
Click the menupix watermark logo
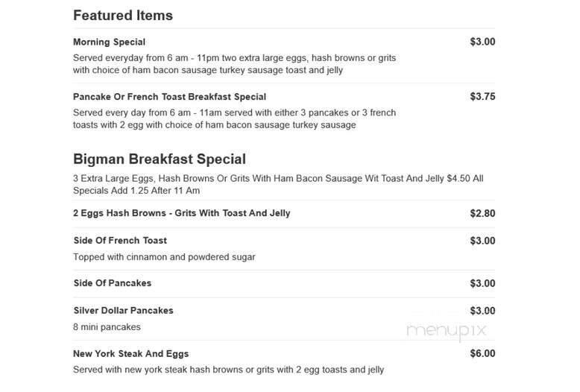tap(447, 331)
